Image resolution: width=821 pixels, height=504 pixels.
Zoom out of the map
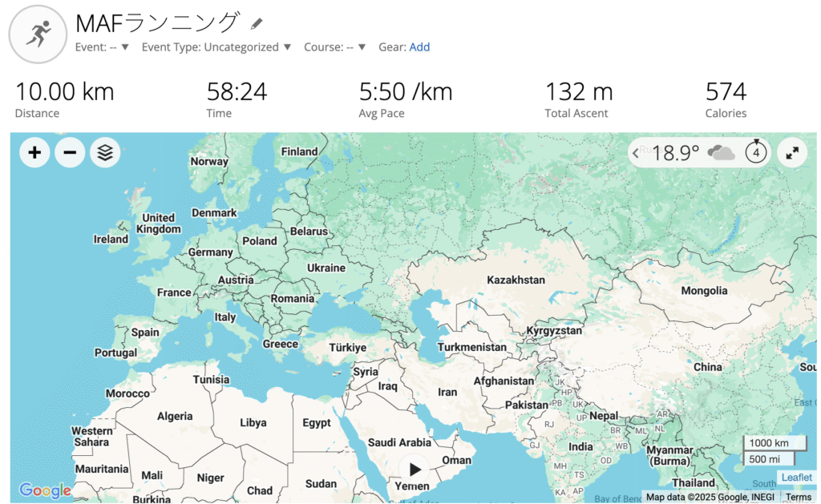pos(70,153)
